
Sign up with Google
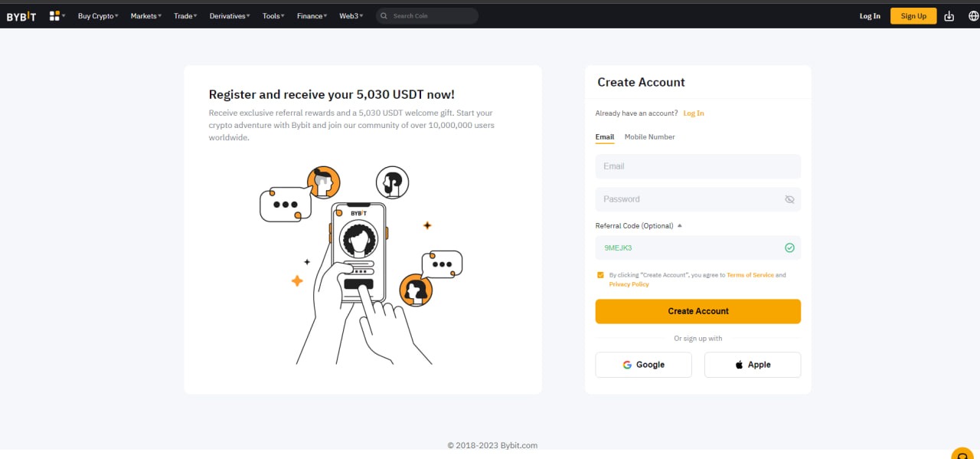(x=643, y=365)
